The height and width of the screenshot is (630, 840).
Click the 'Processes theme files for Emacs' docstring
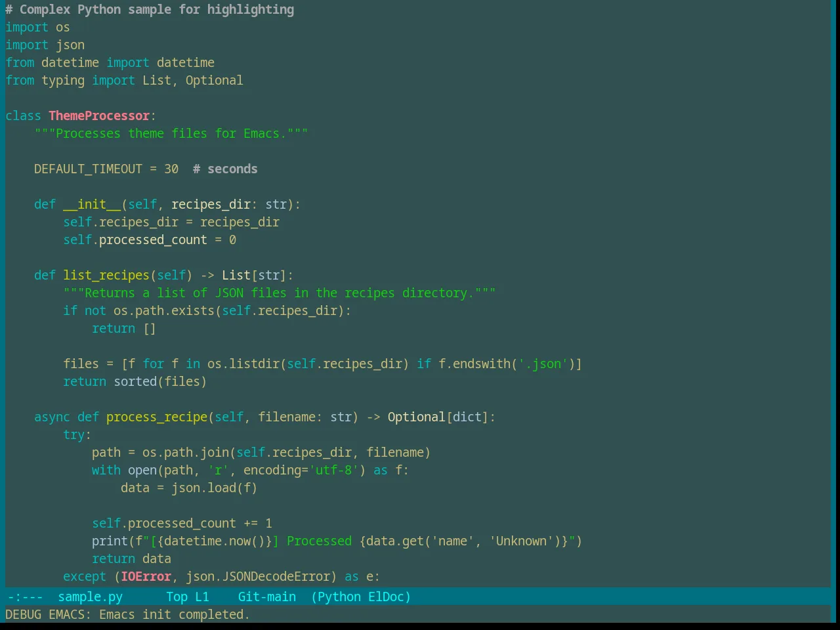(x=171, y=133)
